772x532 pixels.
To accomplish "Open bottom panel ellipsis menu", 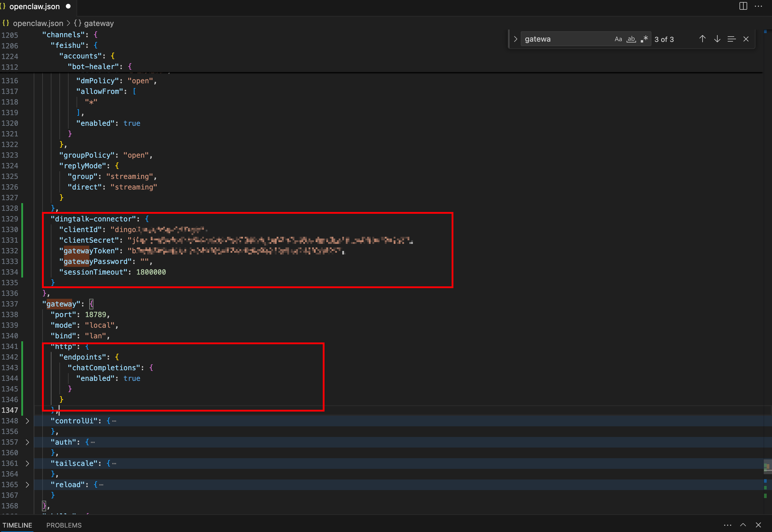I will (728, 525).
